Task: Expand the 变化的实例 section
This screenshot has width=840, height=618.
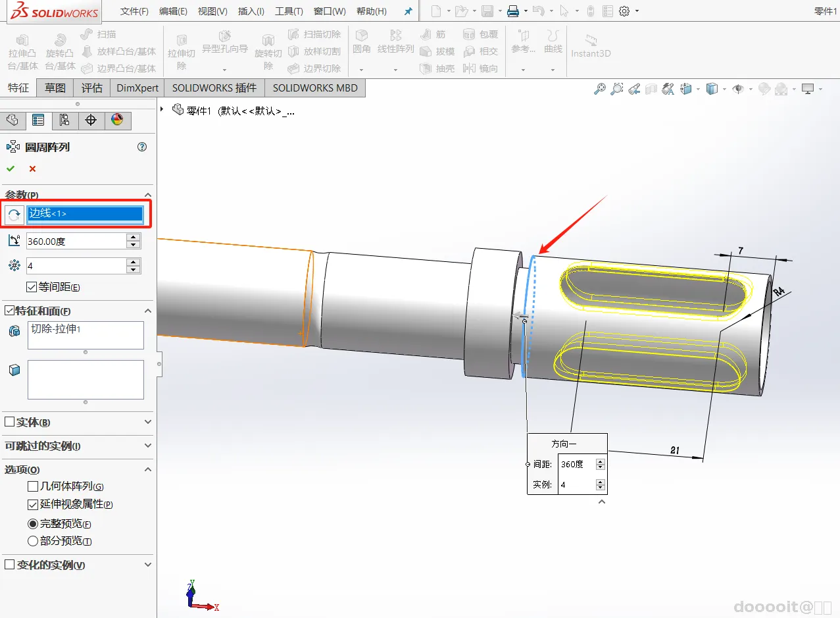Action: tap(147, 565)
